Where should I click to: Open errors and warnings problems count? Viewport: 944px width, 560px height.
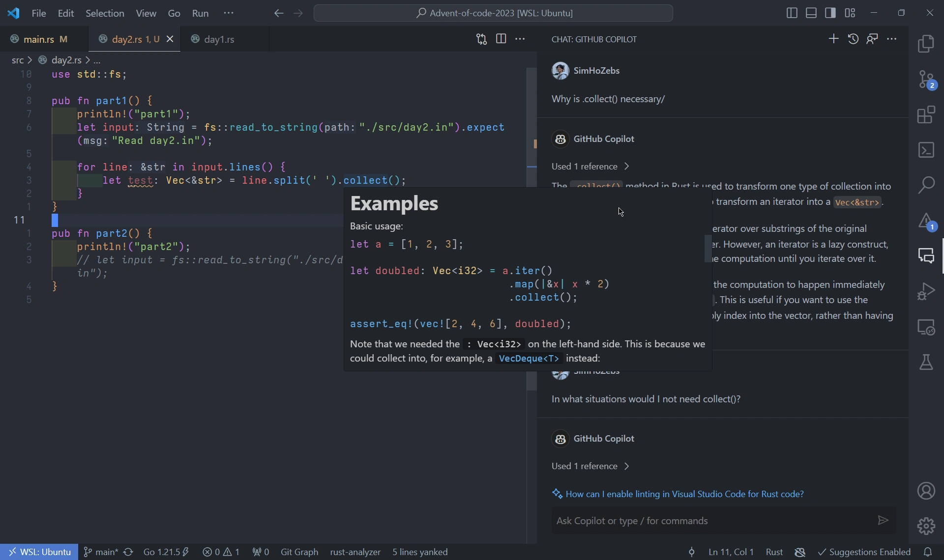tap(221, 552)
